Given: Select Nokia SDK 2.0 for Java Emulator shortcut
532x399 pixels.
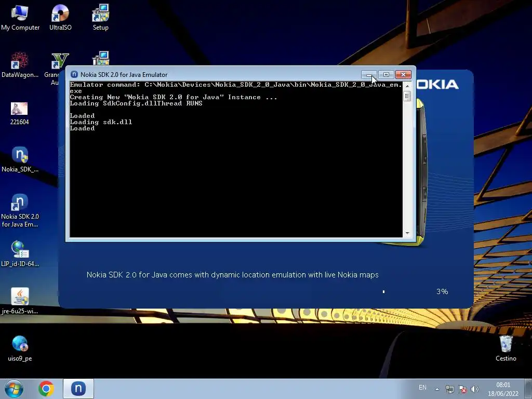Looking at the screenshot, I should point(20,210).
